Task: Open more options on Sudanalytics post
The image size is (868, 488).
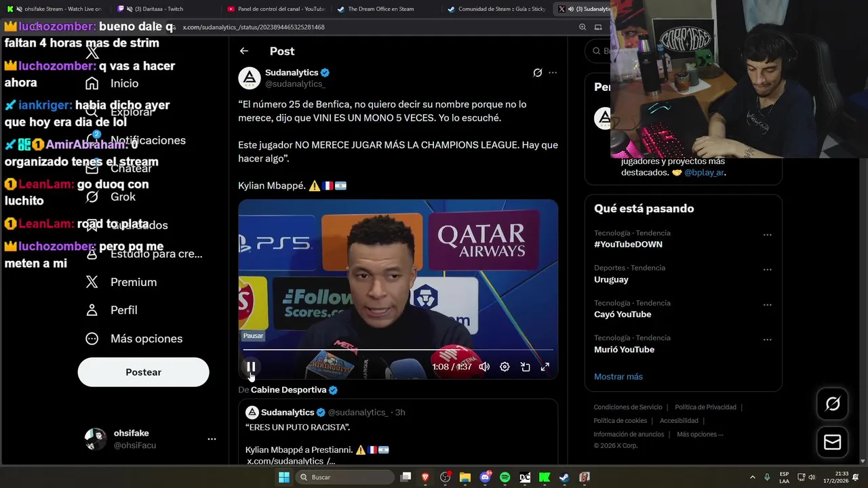Action: (553, 73)
